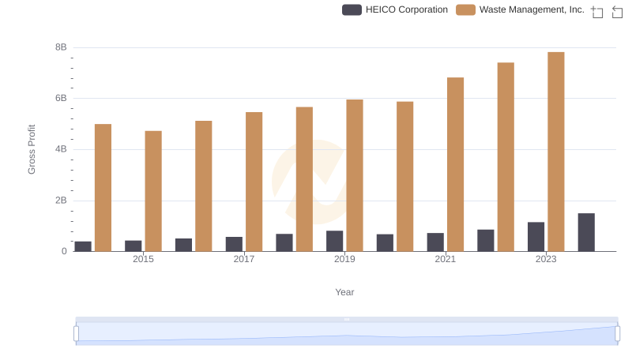
Task: Click the 2021 x-axis label
Action: pos(445,259)
